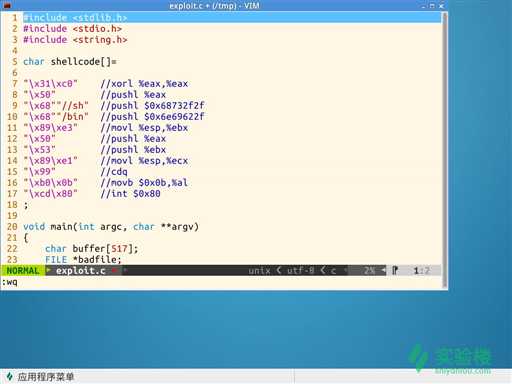Click the //int $0x80 comment

131,194
